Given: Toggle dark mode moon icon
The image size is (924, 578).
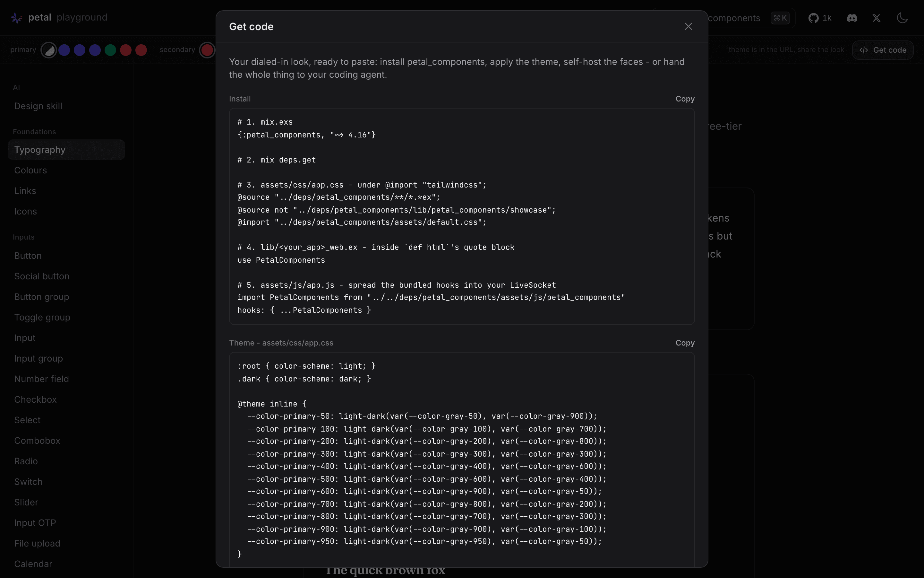Looking at the screenshot, I should (x=902, y=18).
